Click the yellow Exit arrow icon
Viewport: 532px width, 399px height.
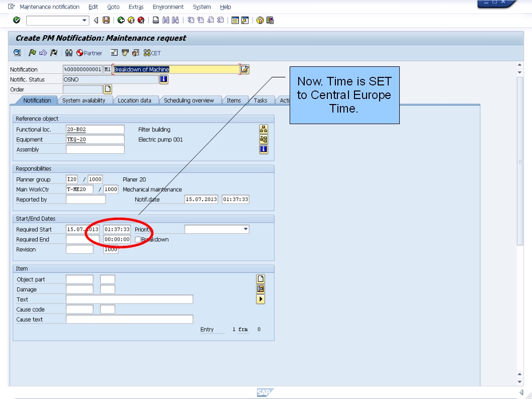pos(131,20)
